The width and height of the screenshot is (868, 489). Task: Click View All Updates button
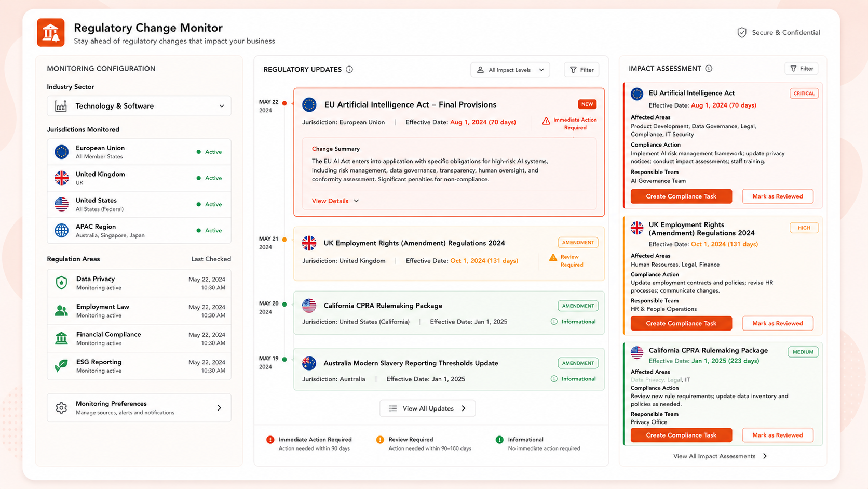[x=427, y=408]
